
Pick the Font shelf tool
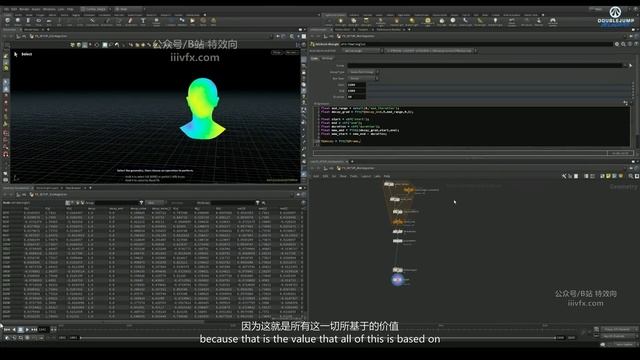tap(143, 21)
